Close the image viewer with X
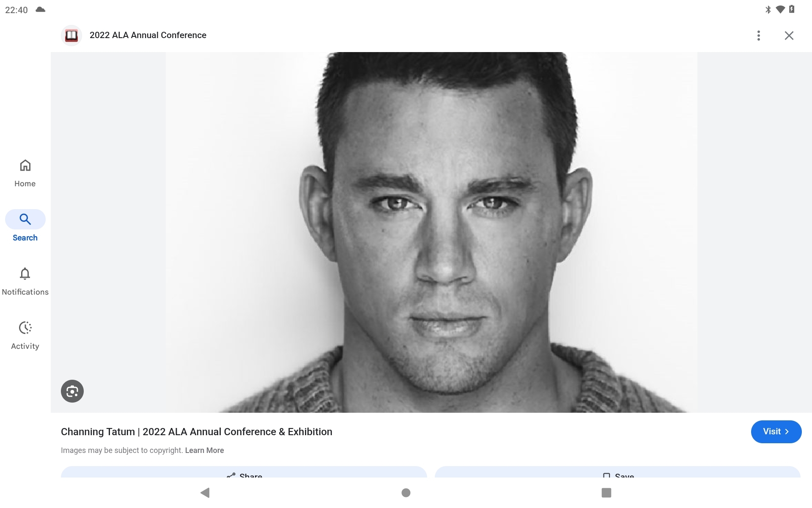The height and width of the screenshot is (508, 812). tap(789, 36)
